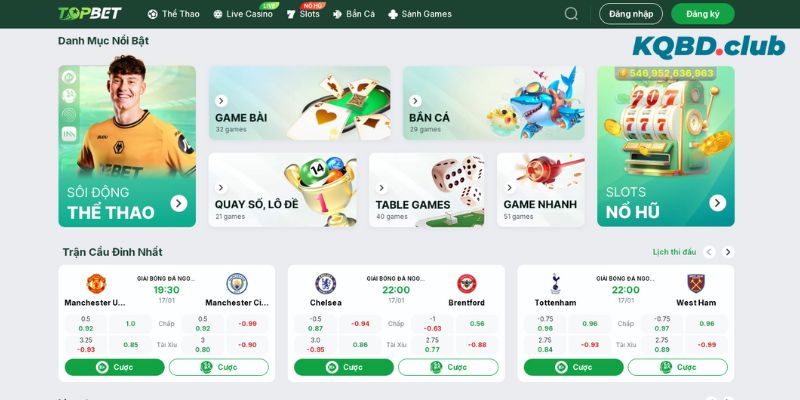The width and height of the screenshot is (800, 400).
Task: Open the Lịch thi đấu link
Action: coord(674,252)
